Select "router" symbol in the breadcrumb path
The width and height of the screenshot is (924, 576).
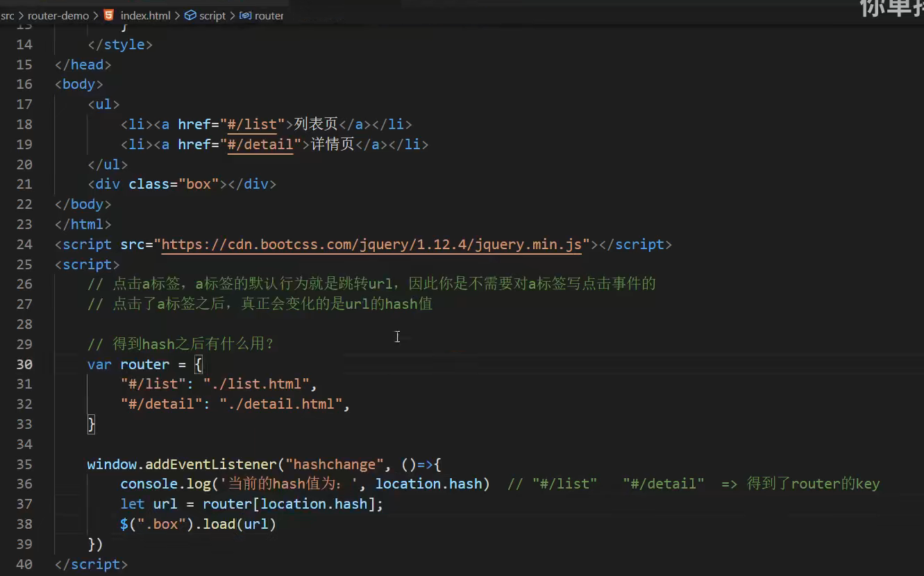pyautogui.click(x=270, y=15)
